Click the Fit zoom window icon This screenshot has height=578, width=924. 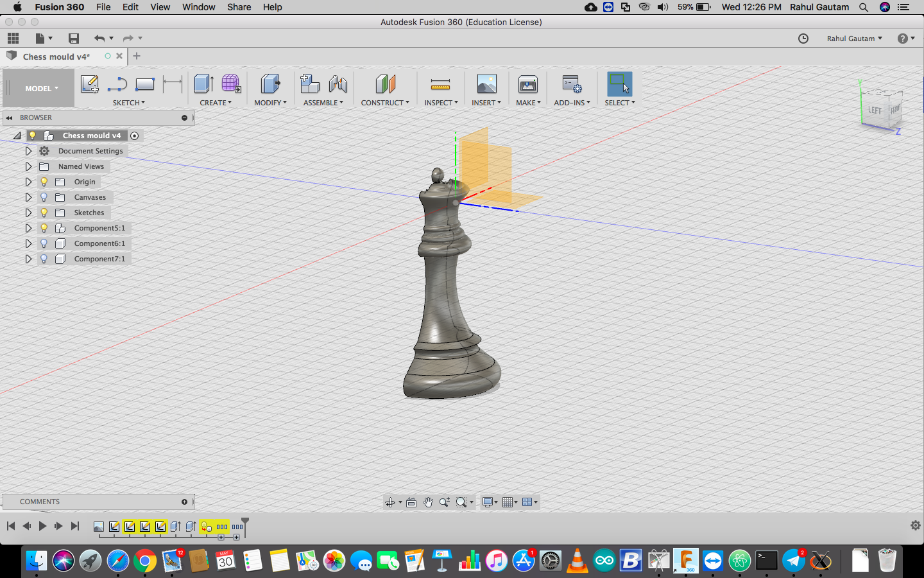pos(461,502)
